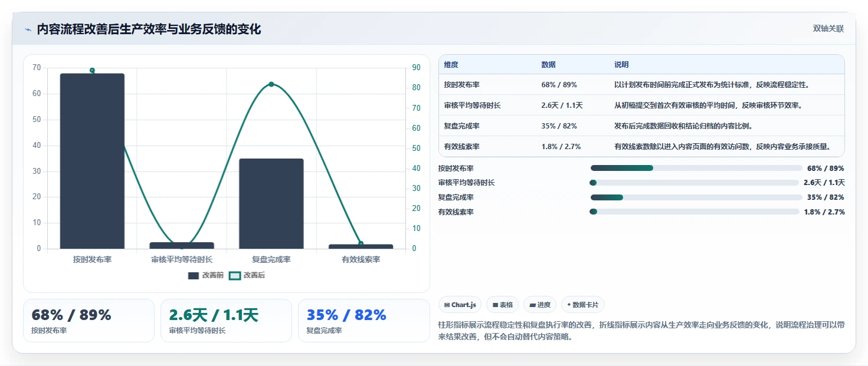Toggle the 改善前 legend item
Image resolution: width=868 pixels, height=366 pixels.
tap(206, 275)
